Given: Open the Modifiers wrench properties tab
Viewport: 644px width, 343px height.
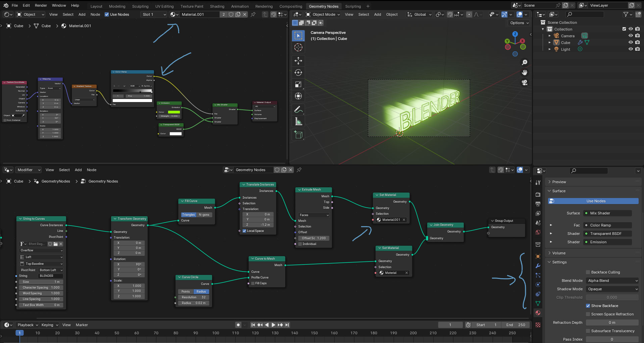Looking at the screenshot, I should pos(538,266).
